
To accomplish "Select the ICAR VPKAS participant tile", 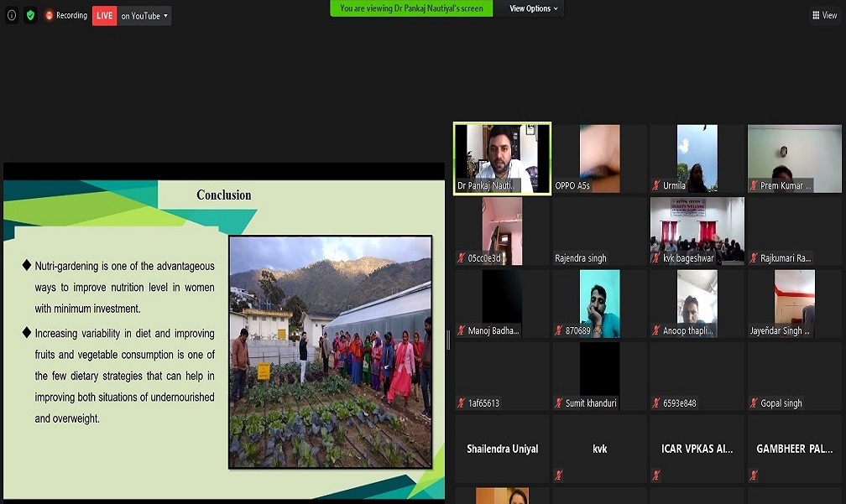I will coord(697,449).
